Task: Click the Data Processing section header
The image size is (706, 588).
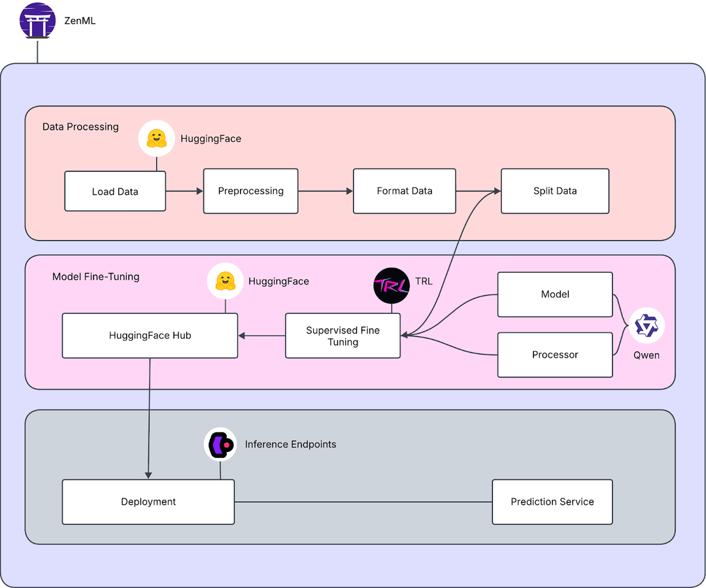Action: pos(80,127)
